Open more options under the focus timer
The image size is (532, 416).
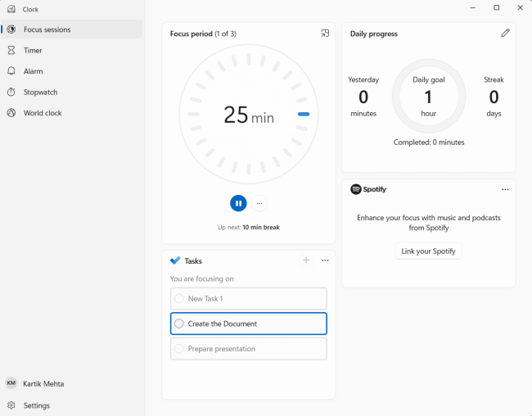pyautogui.click(x=259, y=203)
